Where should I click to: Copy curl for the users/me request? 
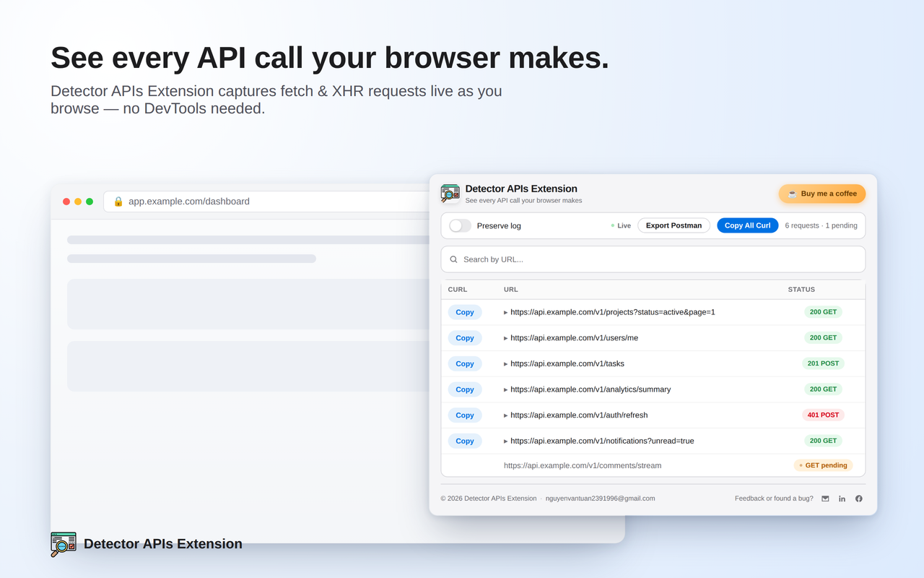click(x=465, y=338)
